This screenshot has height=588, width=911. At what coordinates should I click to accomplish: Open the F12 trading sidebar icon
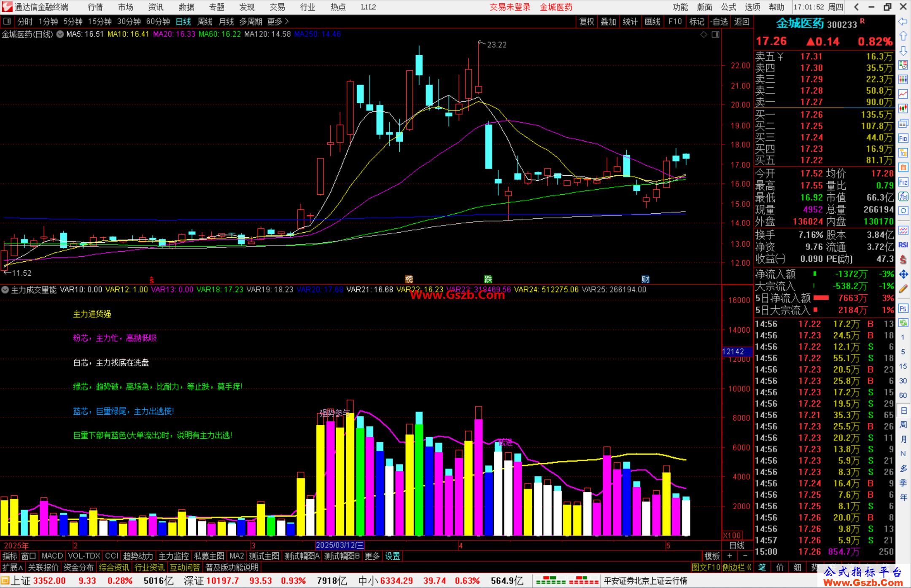(903, 182)
